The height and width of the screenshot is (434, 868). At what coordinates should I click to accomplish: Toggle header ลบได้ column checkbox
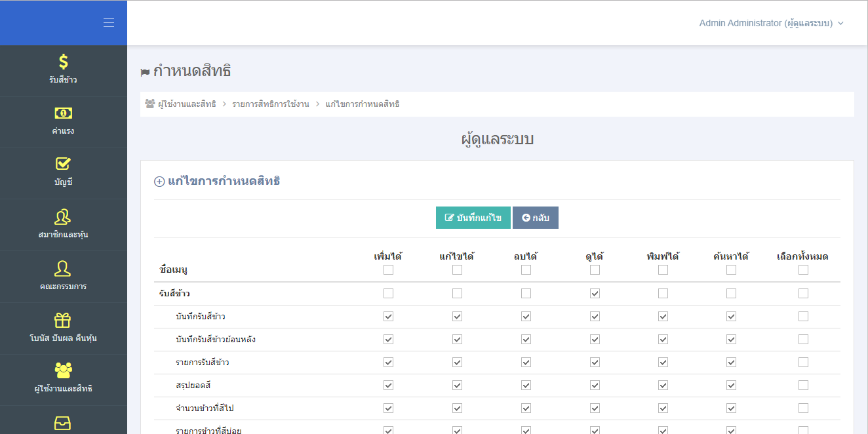click(526, 270)
